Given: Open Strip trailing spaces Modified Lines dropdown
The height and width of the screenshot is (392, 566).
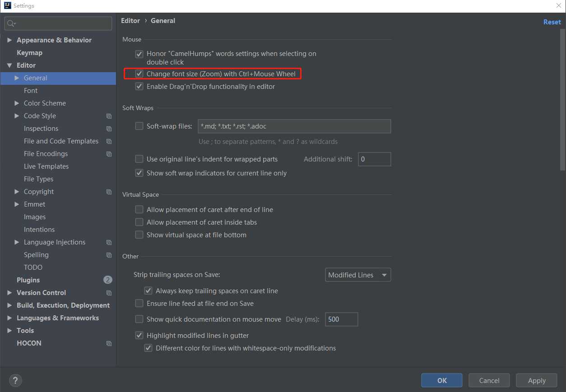Looking at the screenshot, I should click(358, 275).
